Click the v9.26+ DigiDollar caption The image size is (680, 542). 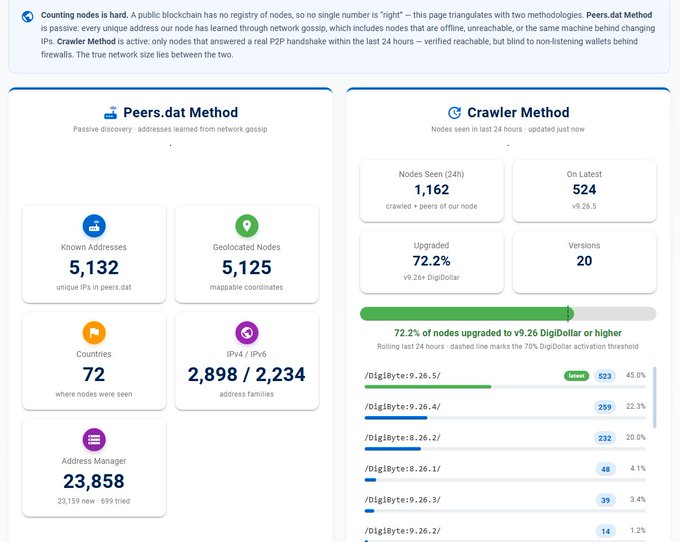(x=432, y=278)
